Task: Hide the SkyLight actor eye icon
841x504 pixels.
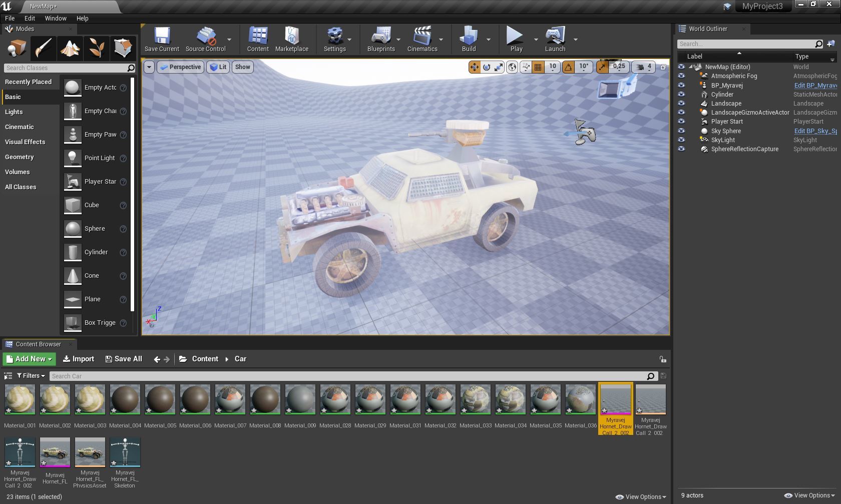Action: pos(681,140)
